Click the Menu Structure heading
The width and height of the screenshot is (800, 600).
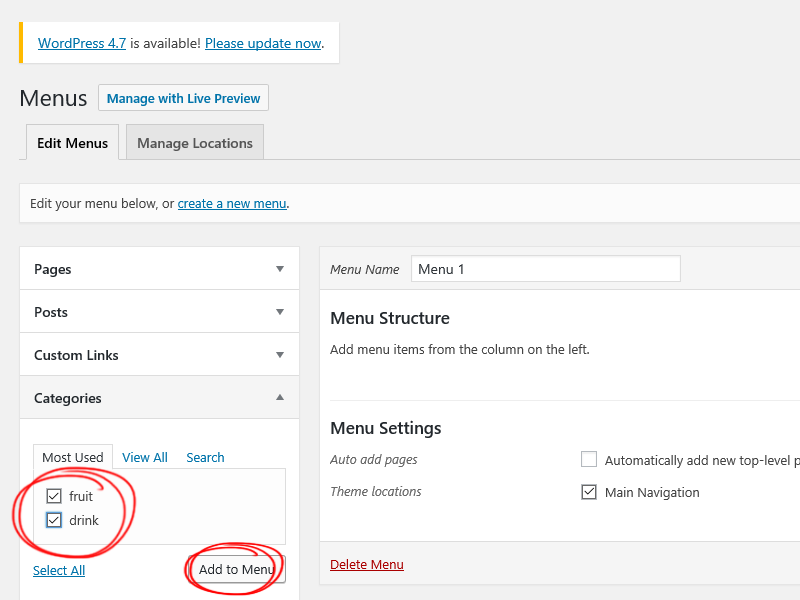(390, 318)
